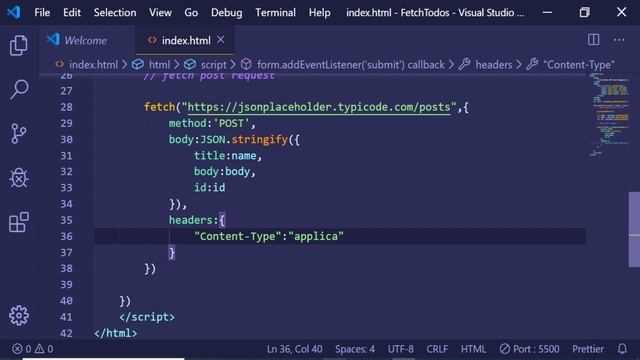Click the </html> closing tag

click(x=116, y=333)
